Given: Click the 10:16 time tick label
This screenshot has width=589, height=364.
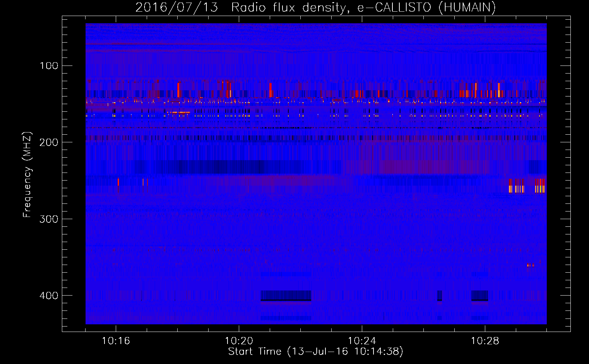Looking at the screenshot, I should click(116, 341).
